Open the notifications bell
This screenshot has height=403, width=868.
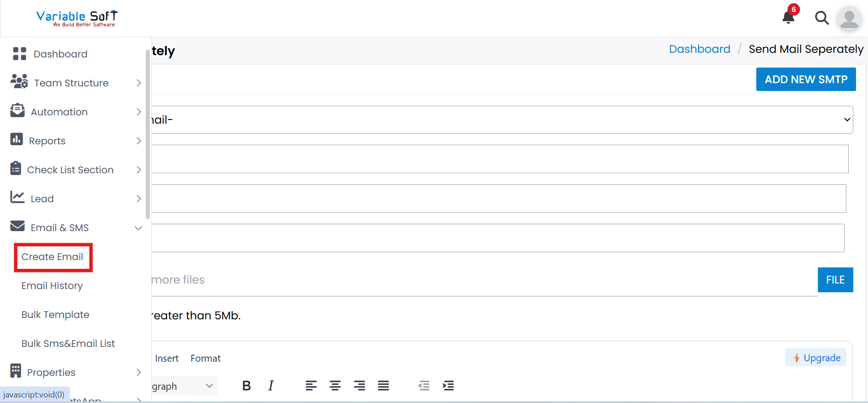click(788, 17)
